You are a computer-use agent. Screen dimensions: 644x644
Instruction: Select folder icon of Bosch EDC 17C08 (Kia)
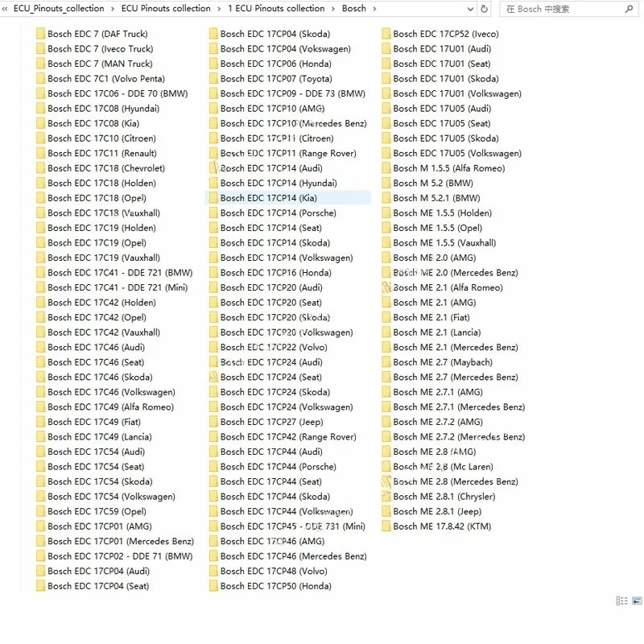(41, 123)
